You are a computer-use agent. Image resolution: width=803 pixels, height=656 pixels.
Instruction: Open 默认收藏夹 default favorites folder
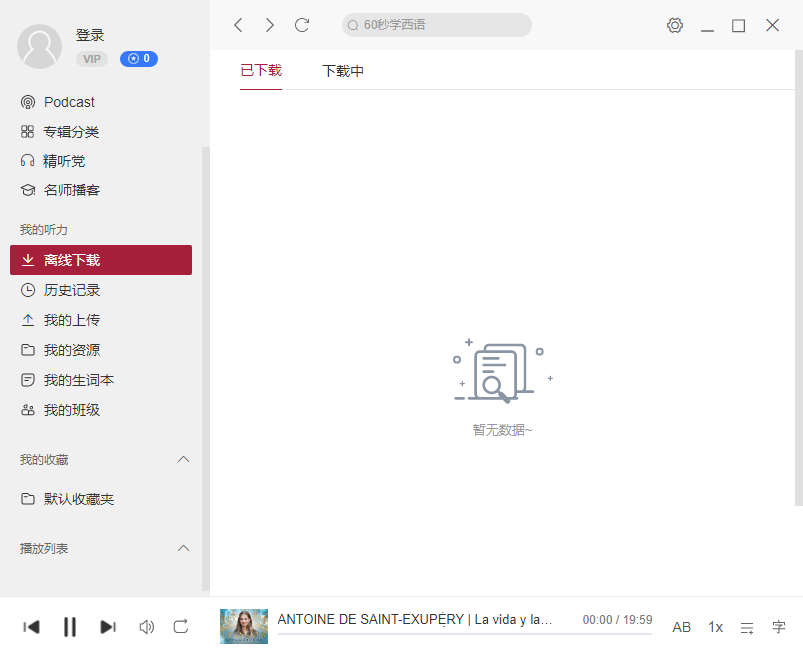tap(67, 499)
